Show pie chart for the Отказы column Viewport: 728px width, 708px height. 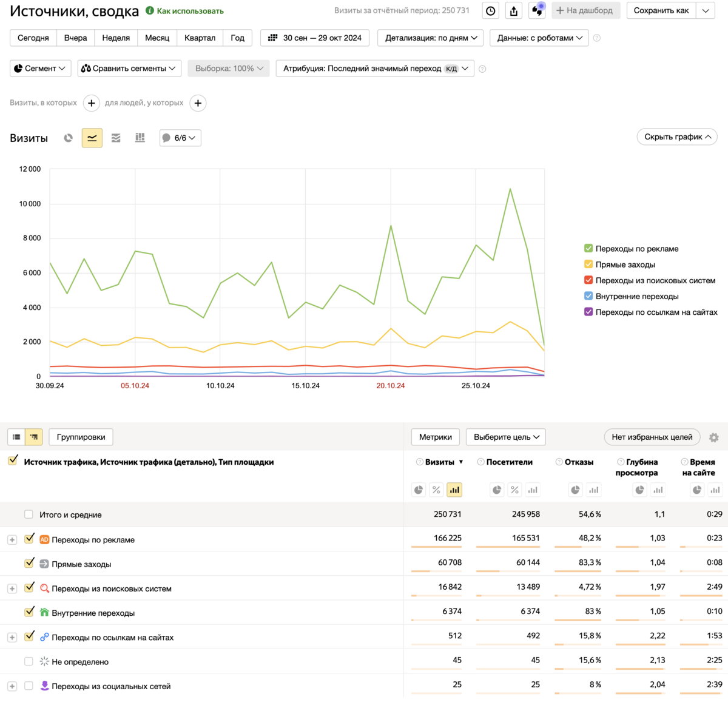575,490
